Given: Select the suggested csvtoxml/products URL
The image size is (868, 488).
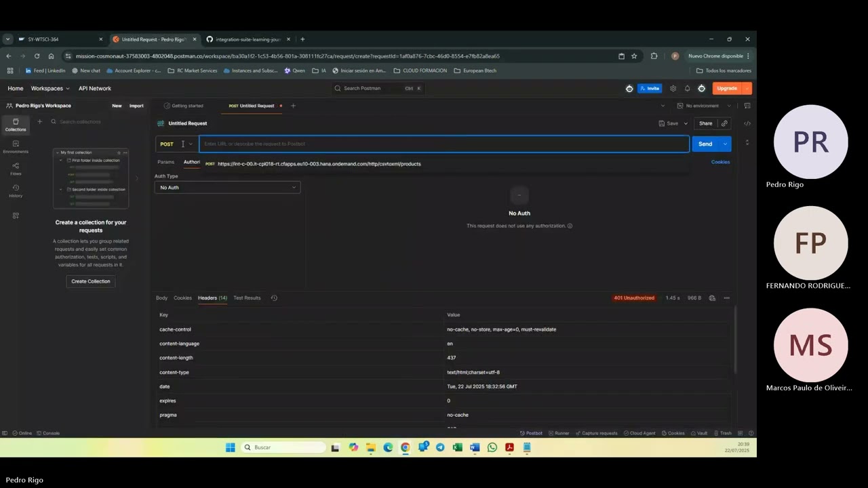Looking at the screenshot, I should click(x=444, y=164).
